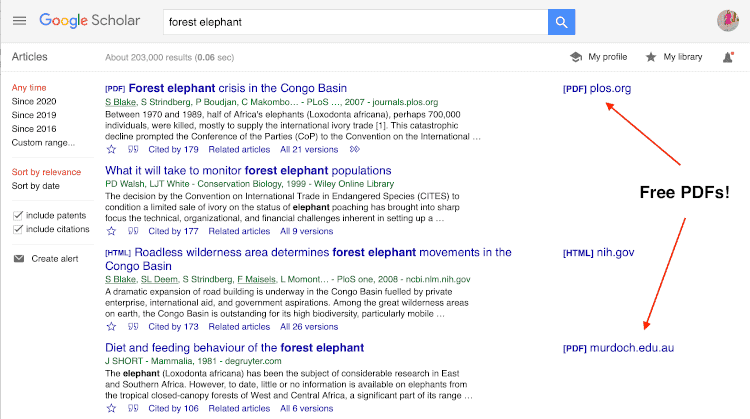Filter results Since 2019
This screenshot has height=419, width=750.
coord(33,115)
